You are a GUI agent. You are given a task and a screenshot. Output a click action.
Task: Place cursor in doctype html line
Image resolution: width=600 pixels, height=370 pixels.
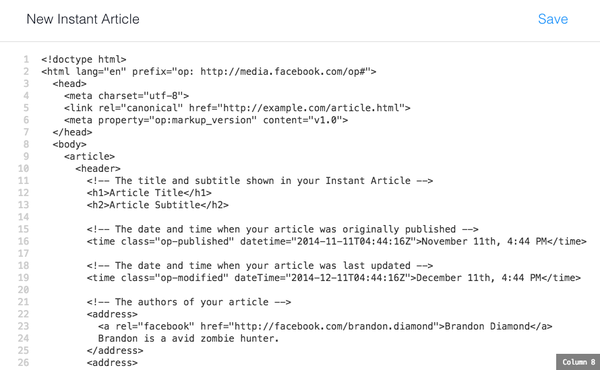(84, 59)
